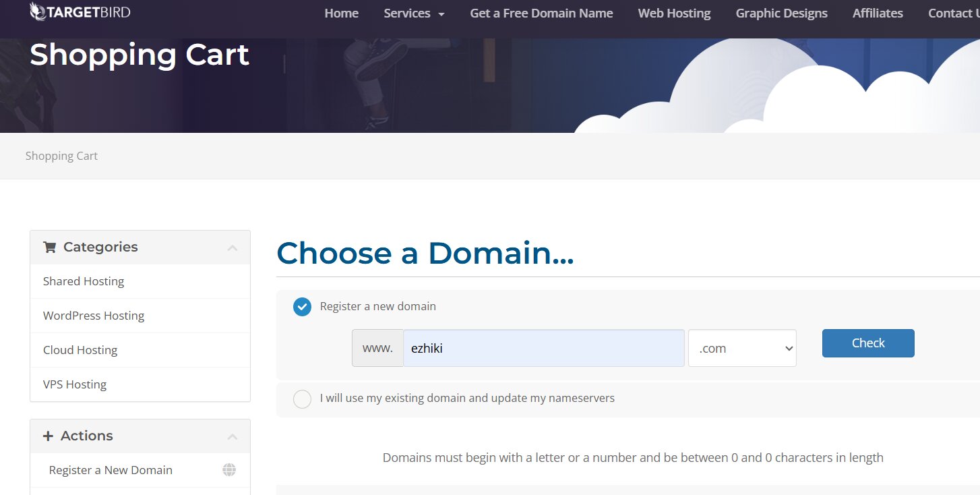The width and height of the screenshot is (980, 495).
Task: Open the Web Hosting menu item
Action: [x=674, y=13]
